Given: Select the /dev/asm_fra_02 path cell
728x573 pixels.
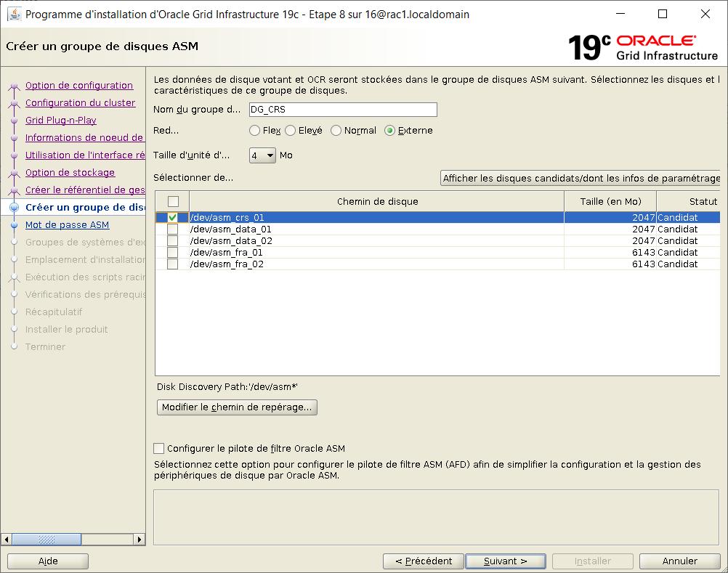Looking at the screenshot, I should click(376, 264).
